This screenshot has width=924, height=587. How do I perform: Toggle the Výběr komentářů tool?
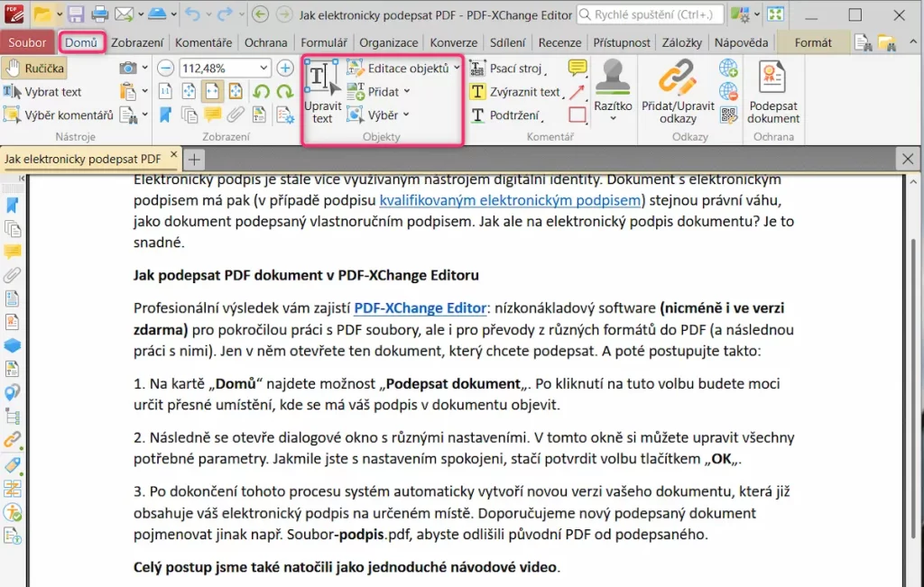click(x=59, y=115)
